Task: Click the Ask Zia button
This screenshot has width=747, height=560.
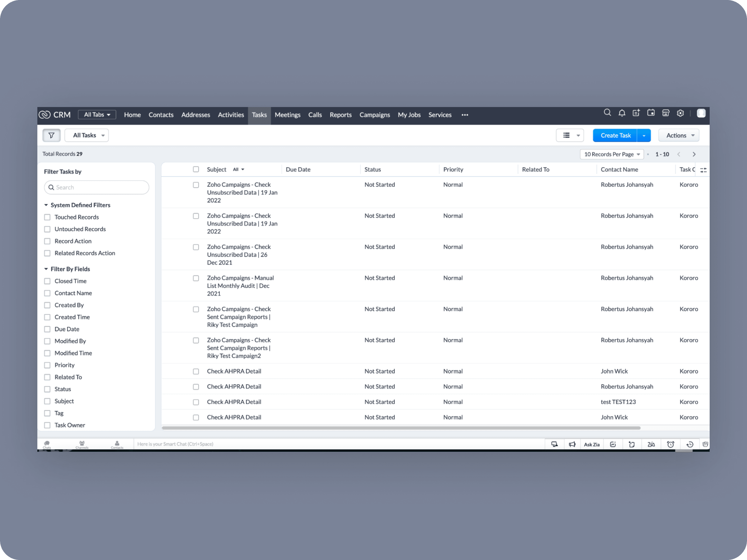Action: (x=592, y=445)
